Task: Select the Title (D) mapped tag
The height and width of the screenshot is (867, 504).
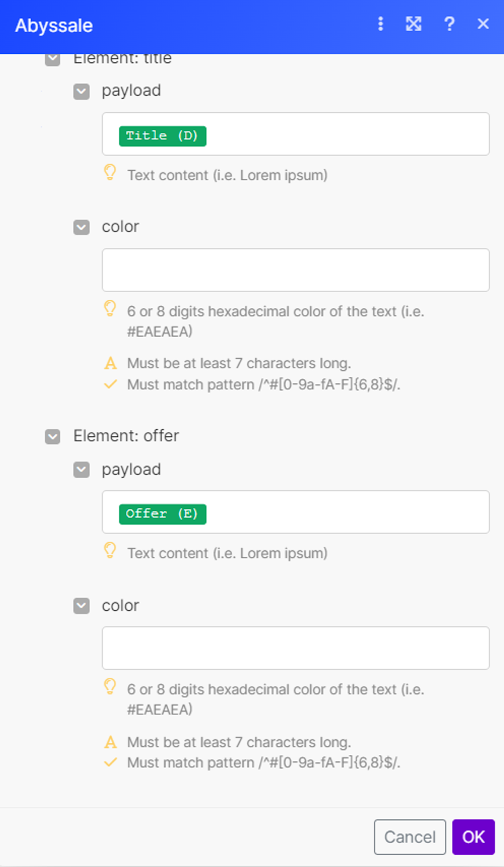Action: 163,136
